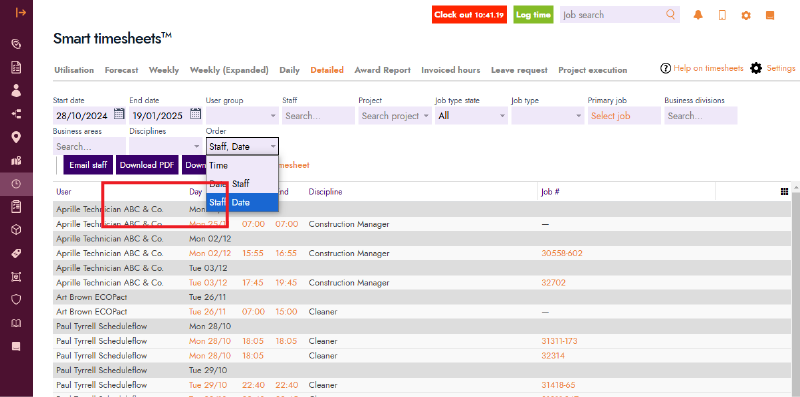Click the Business divisions search field
The image size is (800, 397).
(701, 116)
